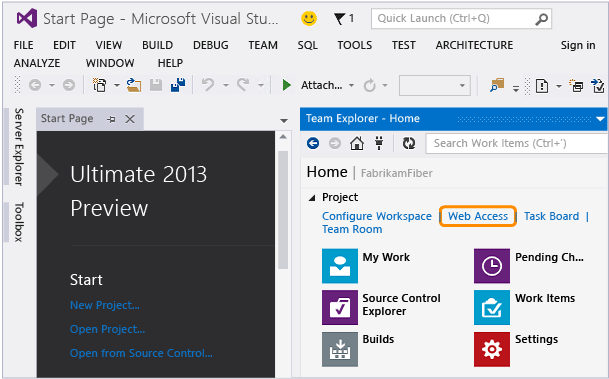
Task: Open the Team Explorer title dropdown arrow
Action: point(600,119)
